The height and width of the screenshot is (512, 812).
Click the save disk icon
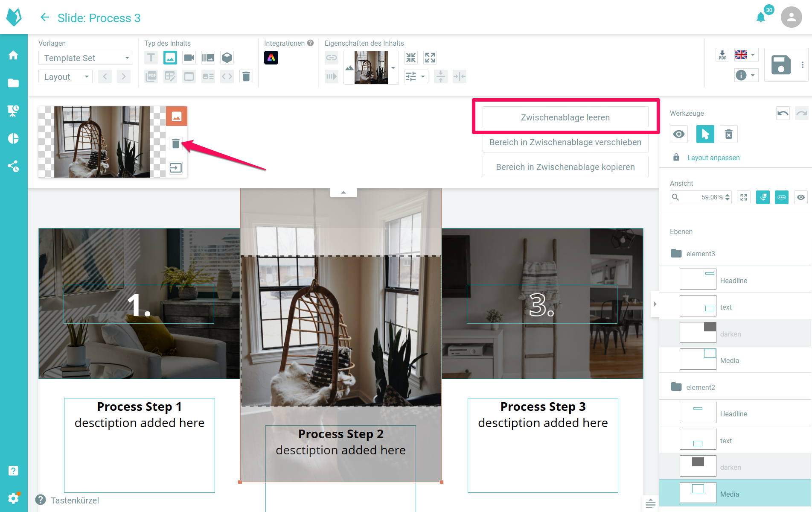point(781,65)
